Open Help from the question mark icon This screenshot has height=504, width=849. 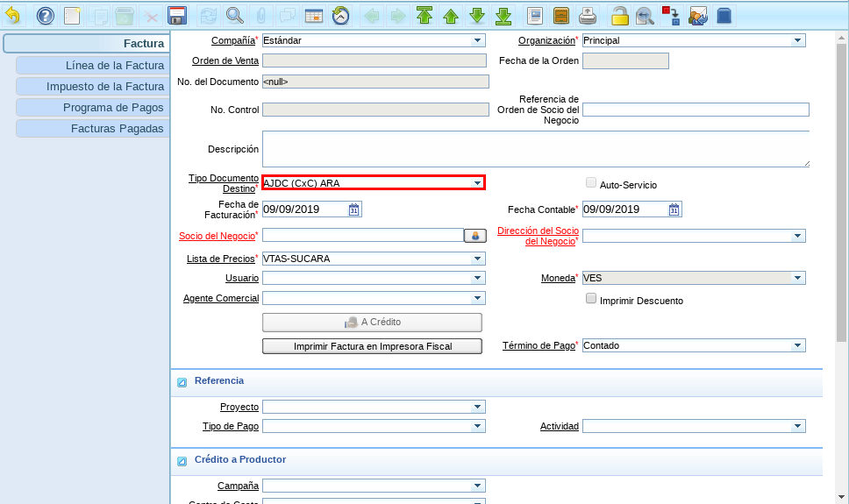46,16
